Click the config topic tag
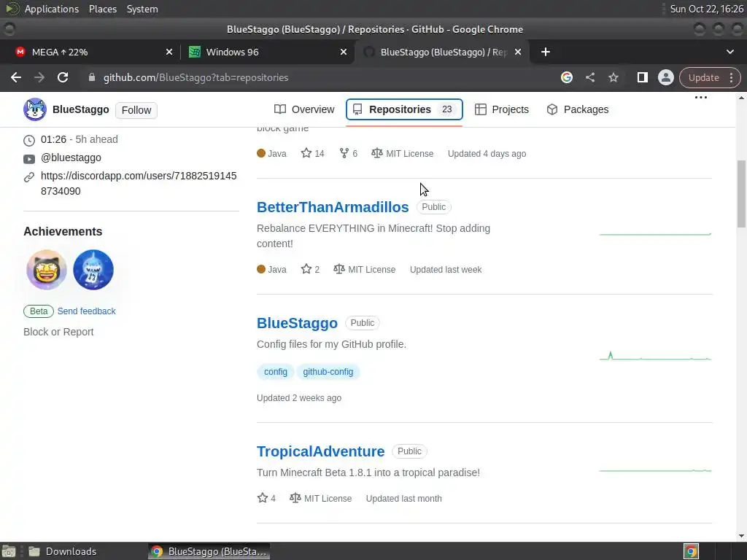This screenshot has height=560, width=747. coord(275,372)
